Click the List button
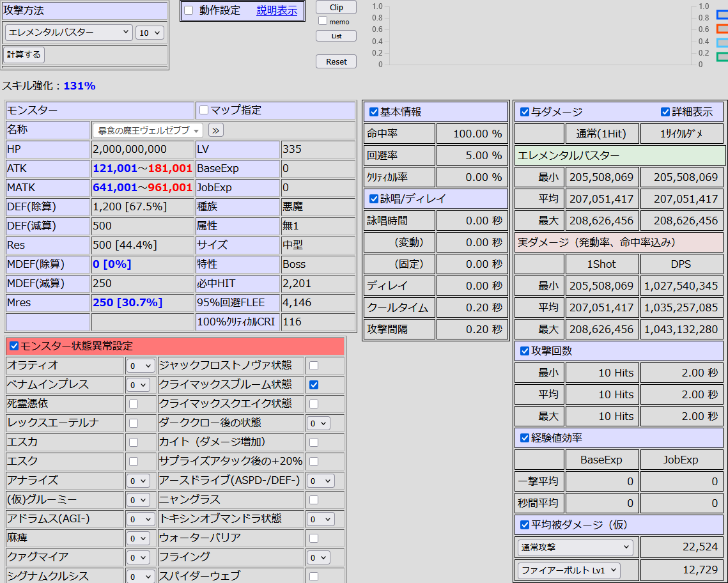This screenshot has width=728, height=583. 336,36
